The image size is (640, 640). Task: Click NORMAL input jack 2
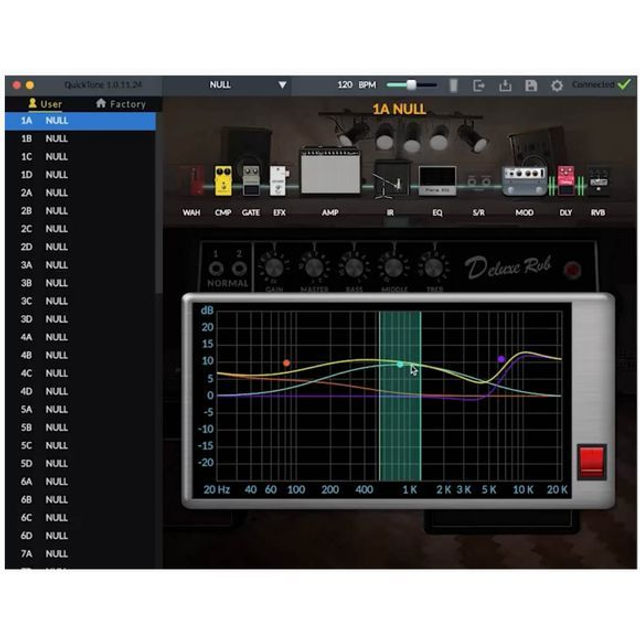[239, 269]
